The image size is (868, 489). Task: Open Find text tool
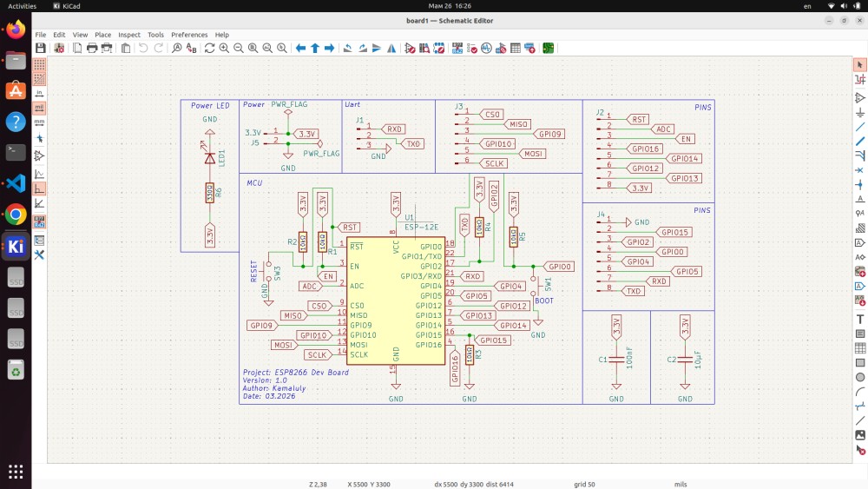(x=176, y=48)
